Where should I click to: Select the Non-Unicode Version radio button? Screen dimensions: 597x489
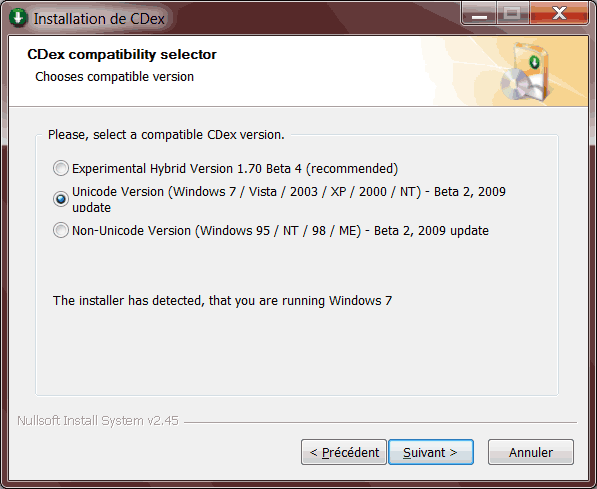click(x=61, y=230)
